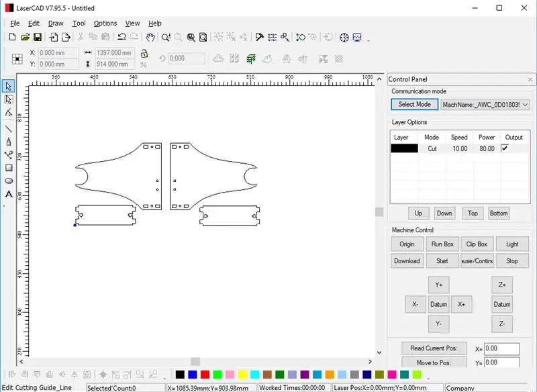Open the File menu
The width and height of the screenshot is (537, 392).
click(15, 23)
